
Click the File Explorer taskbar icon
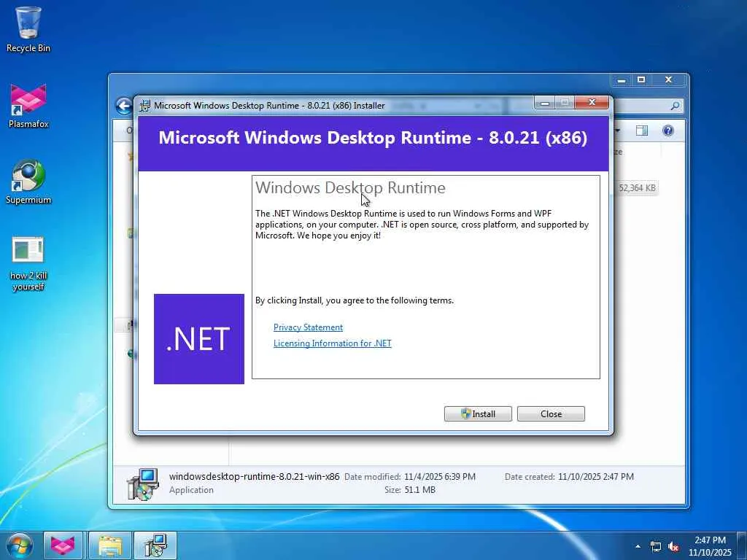[109, 545]
